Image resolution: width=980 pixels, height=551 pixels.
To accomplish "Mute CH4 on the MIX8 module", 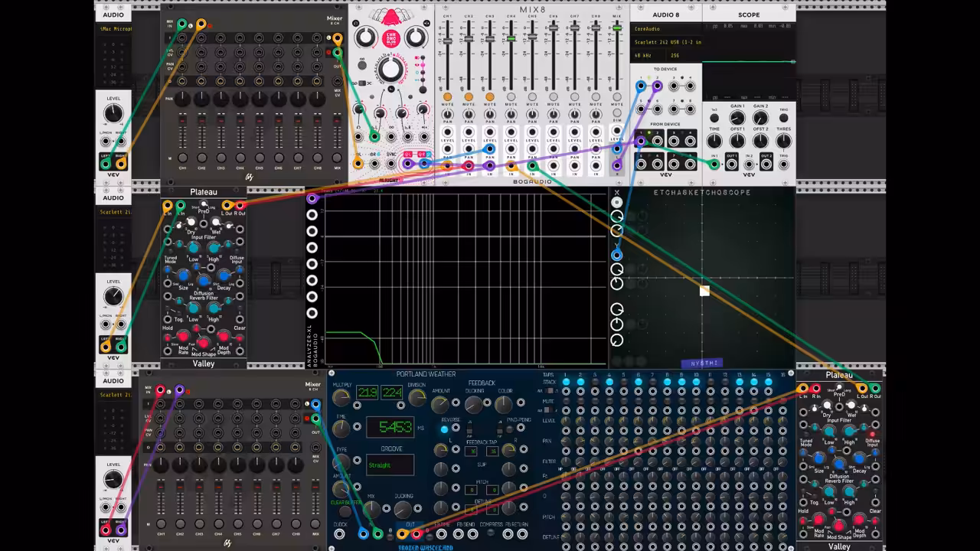I will pos(511,97).
